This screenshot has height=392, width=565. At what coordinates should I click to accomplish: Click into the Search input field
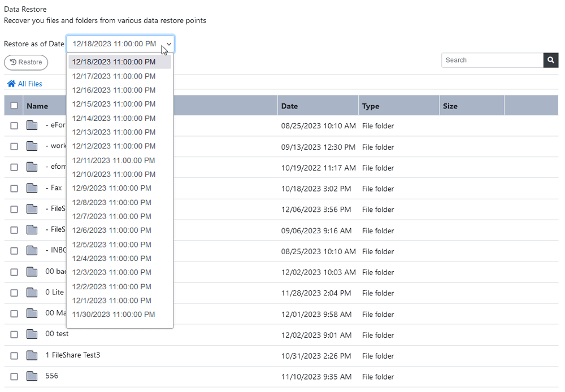(x=492, y=60)
